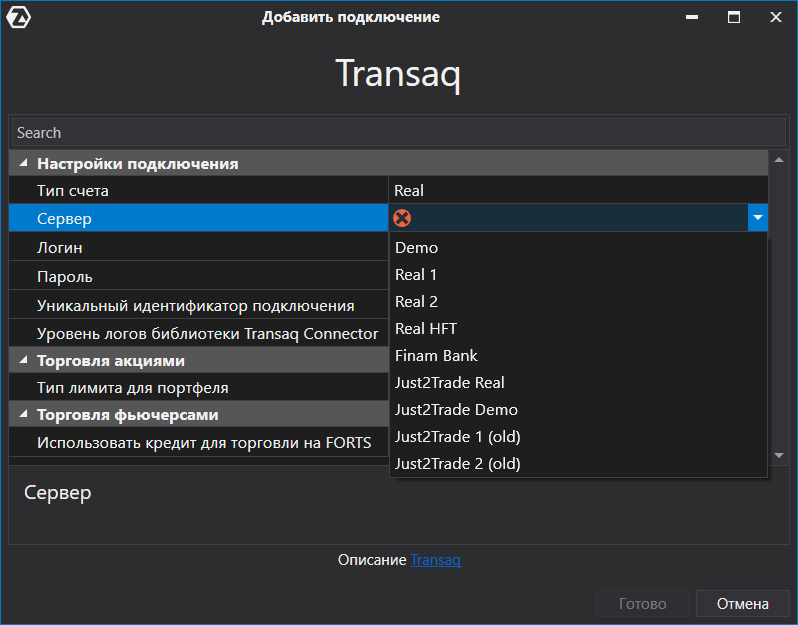Click the Готово button
Image resolution: width=798 pixels, height=625 pixels.
click(x=642, y=604)
